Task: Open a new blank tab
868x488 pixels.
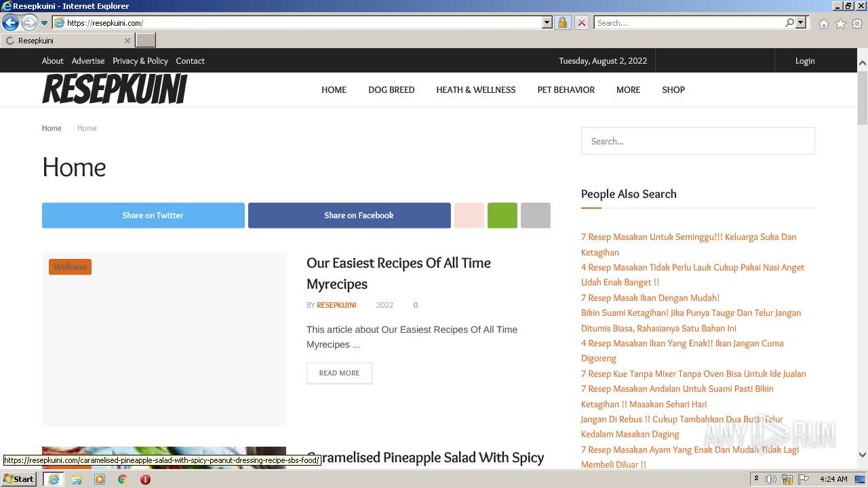Action: click(146, 41)
